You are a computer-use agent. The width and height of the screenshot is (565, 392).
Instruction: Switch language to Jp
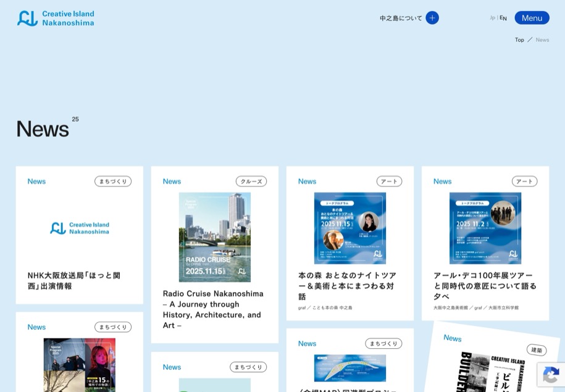pos(492,18)
